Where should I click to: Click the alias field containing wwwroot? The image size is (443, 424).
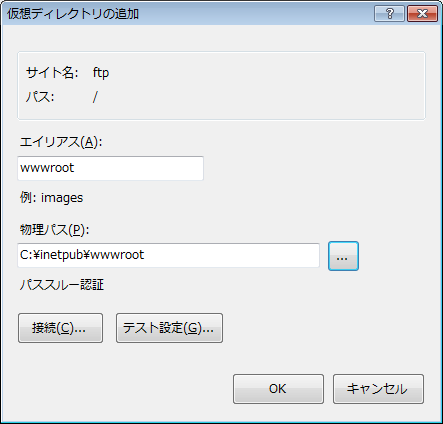110,168
